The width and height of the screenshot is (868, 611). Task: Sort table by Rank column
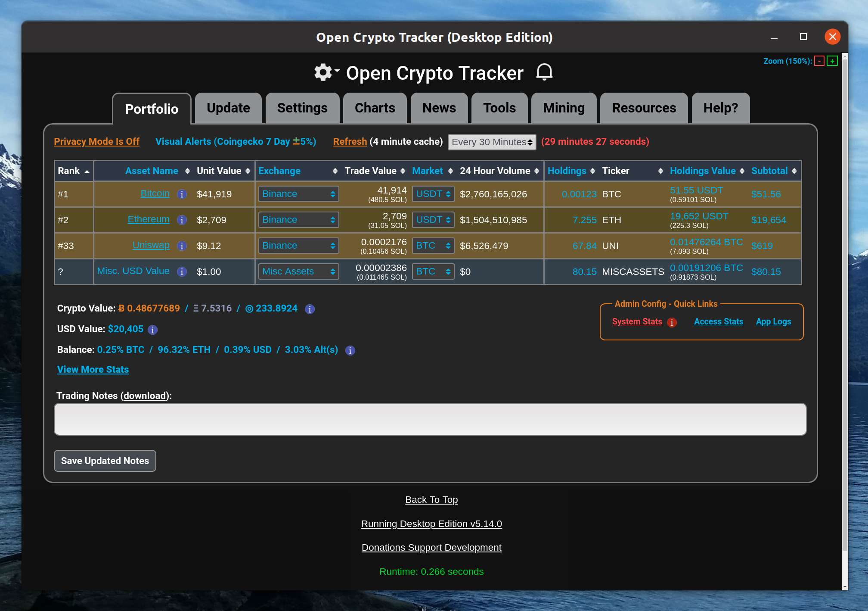74,171
